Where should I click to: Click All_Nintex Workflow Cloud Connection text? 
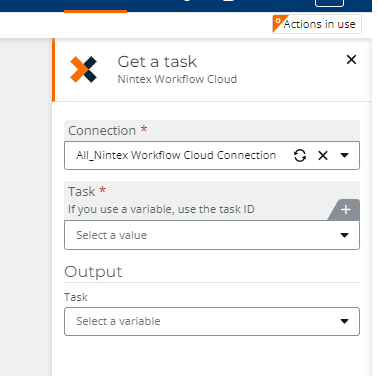[176, 155]
